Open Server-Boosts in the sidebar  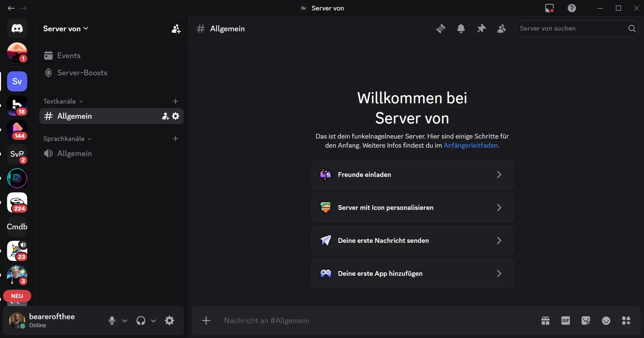[82, 73]
